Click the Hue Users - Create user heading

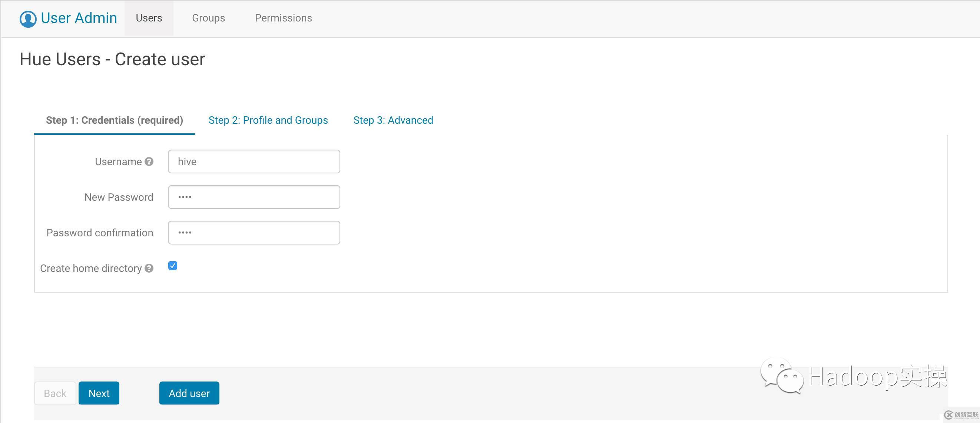point(112,59)
